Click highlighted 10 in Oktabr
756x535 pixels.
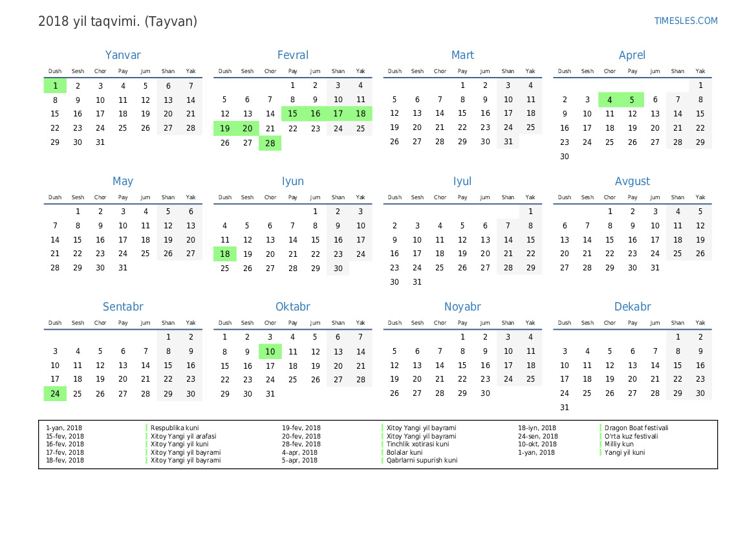[x=270, y=352]
